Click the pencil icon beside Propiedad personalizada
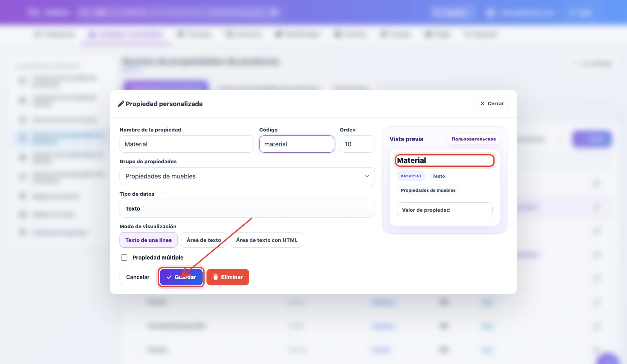The width and height of the screenshot is (627, 364). [121, 104]
